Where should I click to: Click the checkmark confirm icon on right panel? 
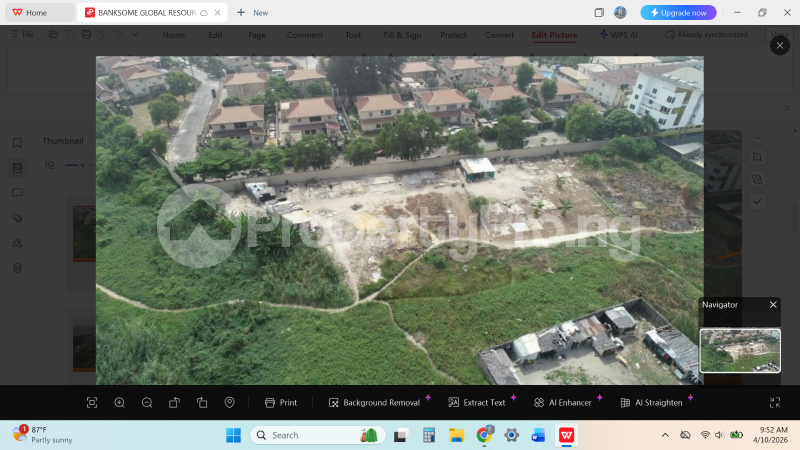pos(757,202)
